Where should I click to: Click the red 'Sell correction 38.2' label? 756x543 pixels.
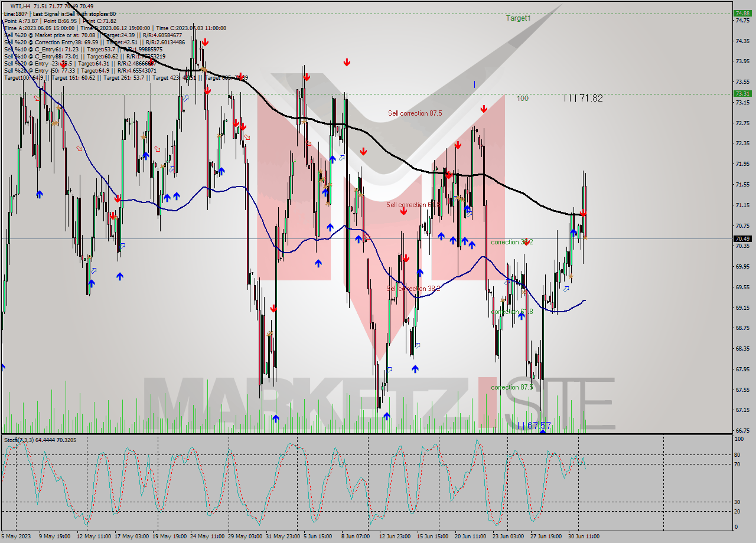(413, 289)
